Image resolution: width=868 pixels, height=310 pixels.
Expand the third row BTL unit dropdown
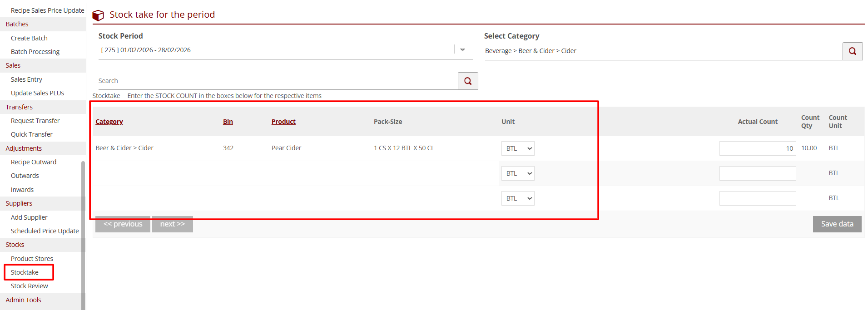coord(517,198)
